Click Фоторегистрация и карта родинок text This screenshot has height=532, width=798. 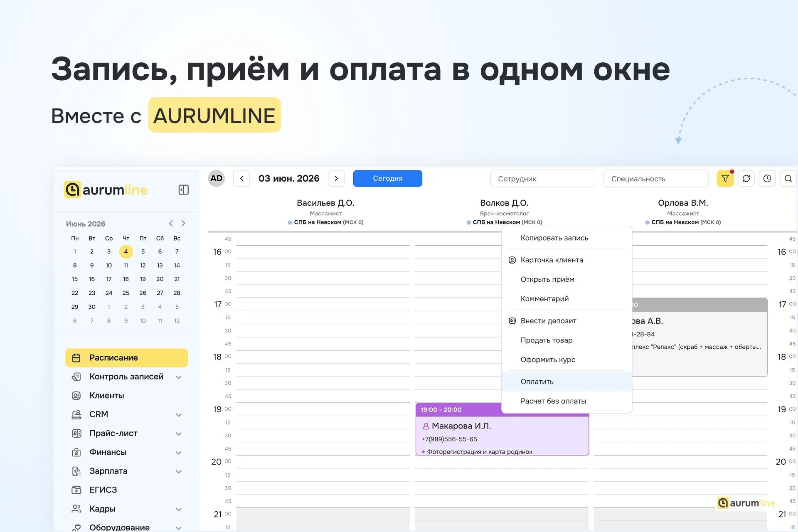click(480, 452)
